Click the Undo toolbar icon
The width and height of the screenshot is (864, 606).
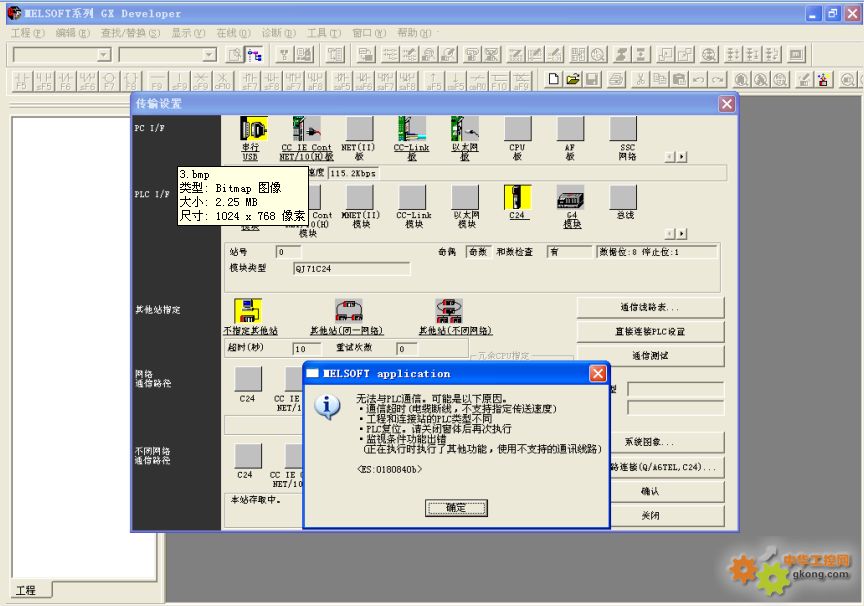point(698,80)
